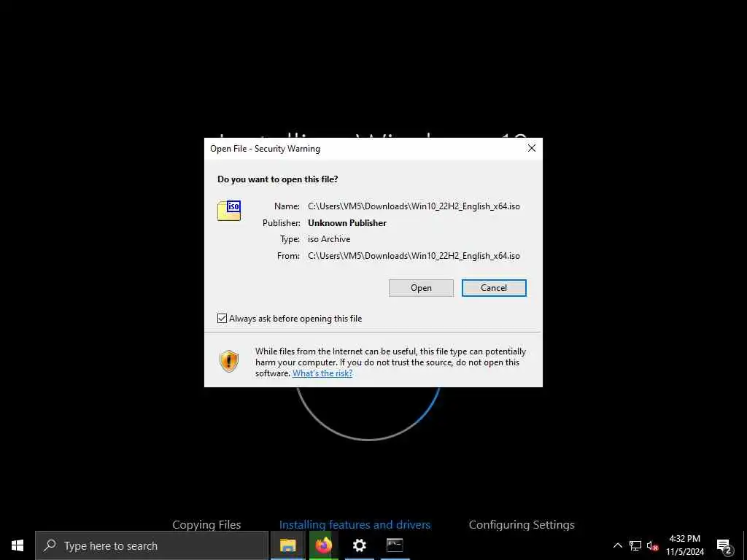Open Settings gear in the taskbar
This screenshot has width=747, height=560.
[x=359, y=545]
